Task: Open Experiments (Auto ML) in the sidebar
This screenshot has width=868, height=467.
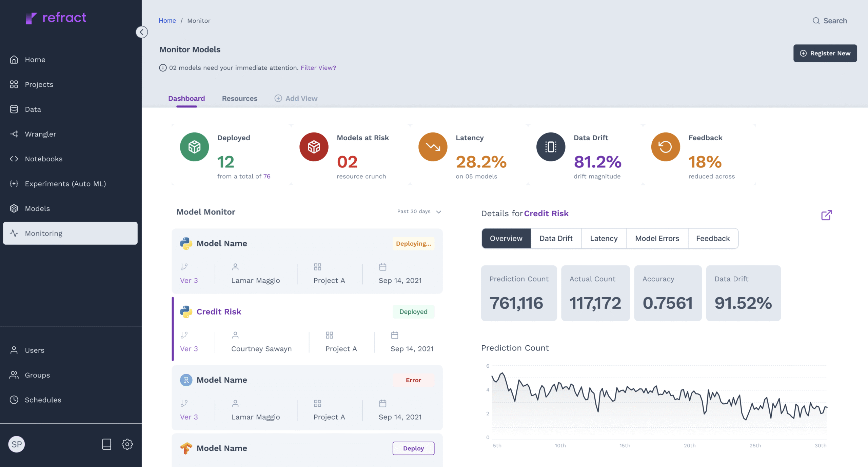Action: tap(65, 184)
